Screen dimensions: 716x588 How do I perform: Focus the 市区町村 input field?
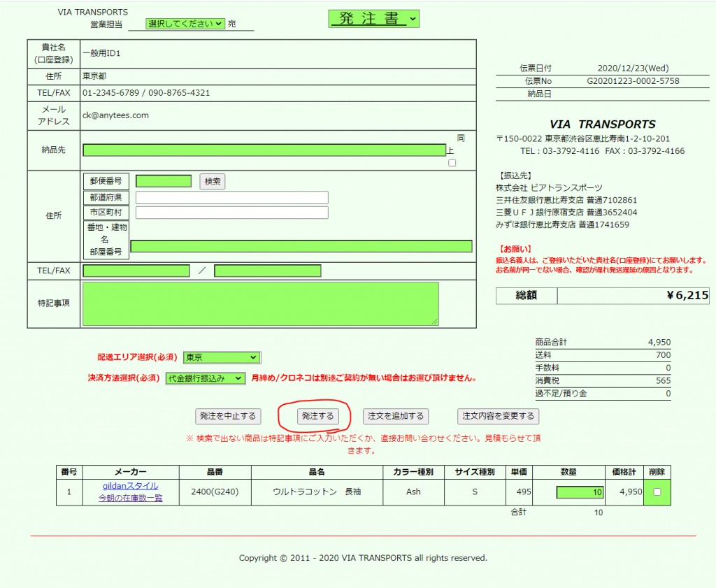coord(232,213)
